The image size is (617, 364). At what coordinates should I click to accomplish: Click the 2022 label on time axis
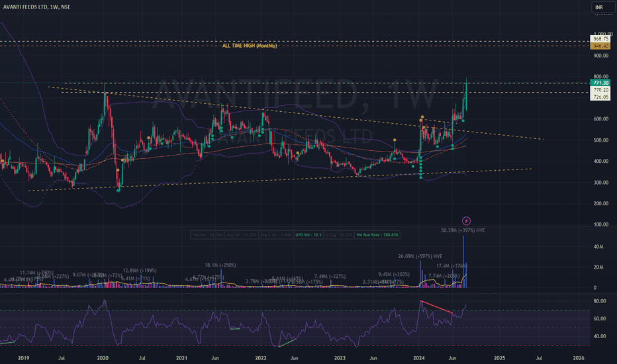click(260, 358)
